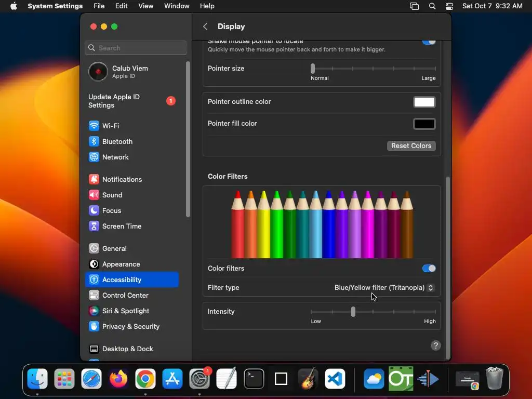Click the date and time in menu bar

tap(492, 6)
